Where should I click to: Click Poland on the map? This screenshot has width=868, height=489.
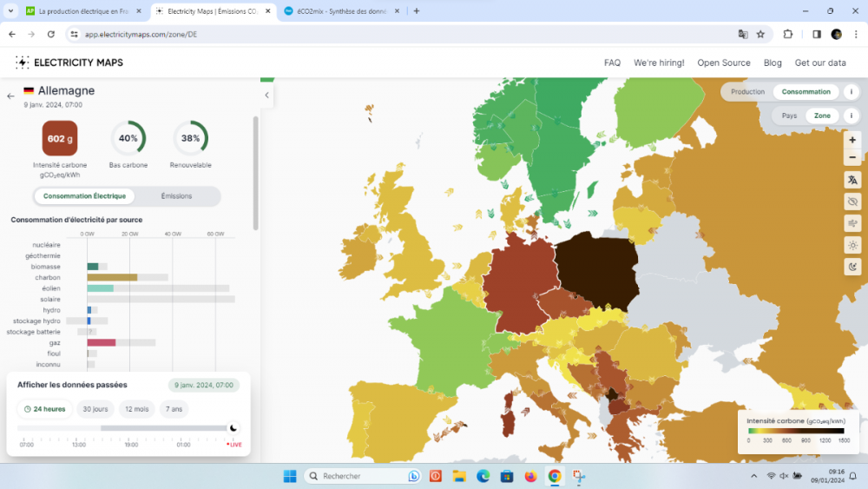[x=597, y=270]
